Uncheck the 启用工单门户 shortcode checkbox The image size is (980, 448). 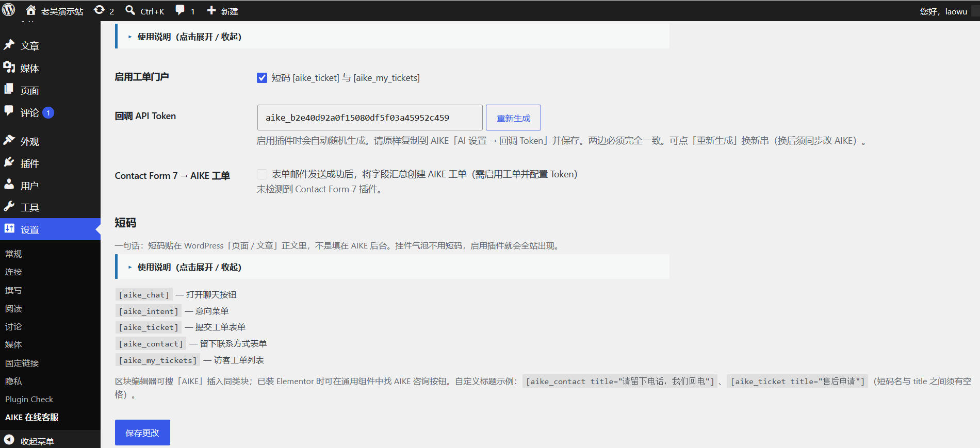[x=262, y=78]
